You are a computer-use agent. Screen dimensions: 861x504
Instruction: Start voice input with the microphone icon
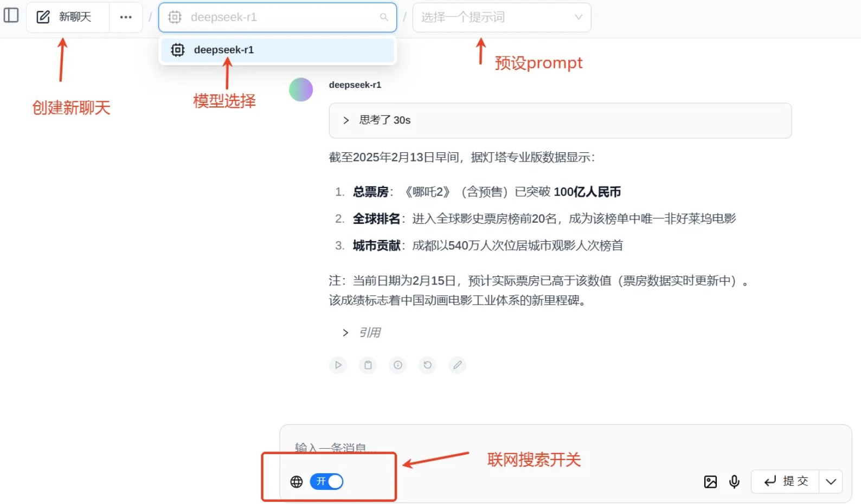coord(735,482)
